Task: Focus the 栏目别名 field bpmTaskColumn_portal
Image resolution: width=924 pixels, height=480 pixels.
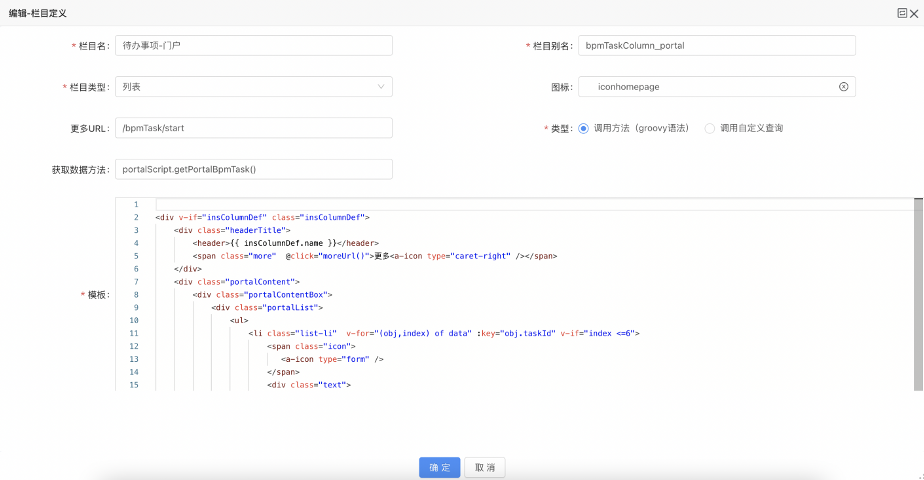Action: [717, 45]
